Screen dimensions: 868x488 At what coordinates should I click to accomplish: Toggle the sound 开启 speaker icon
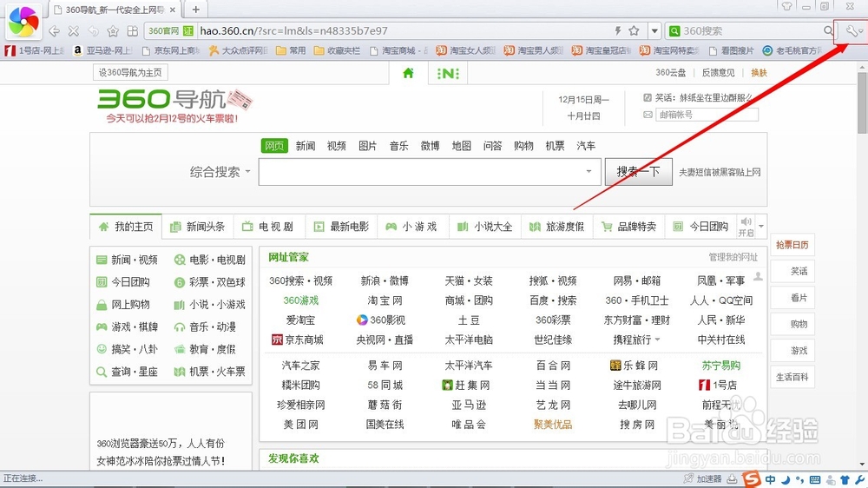coord(746,227)
